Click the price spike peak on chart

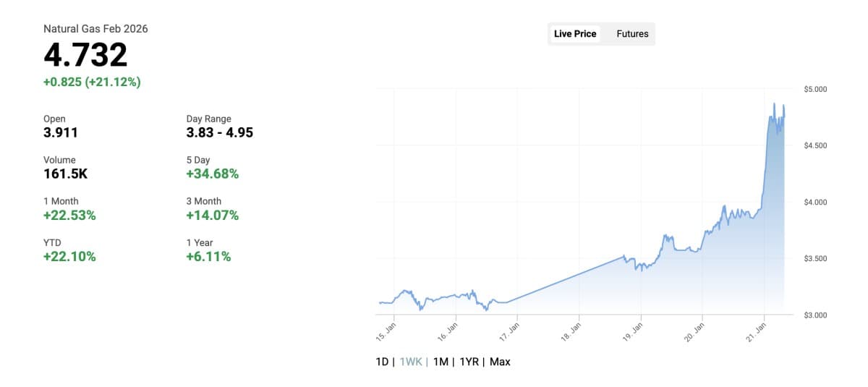tap(775, 104)
